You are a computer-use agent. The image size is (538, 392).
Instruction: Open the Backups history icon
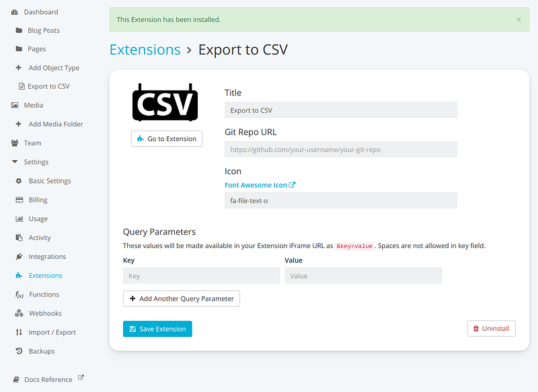tap(19, 351)
